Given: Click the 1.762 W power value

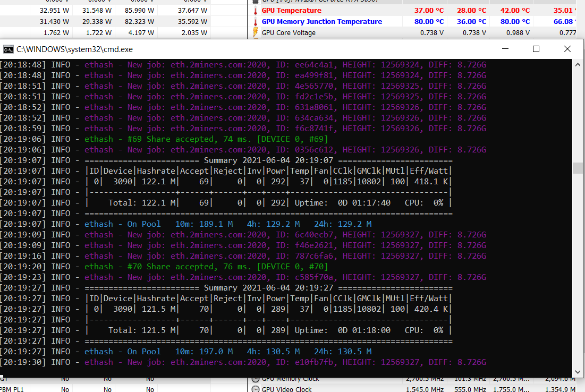Looking at the screenshot, I should tap(56, 33).
